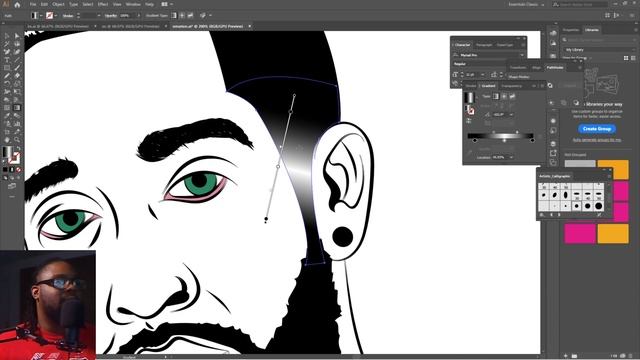Click the libraries search field
640x360 pixels.
[x=599, y=40]
